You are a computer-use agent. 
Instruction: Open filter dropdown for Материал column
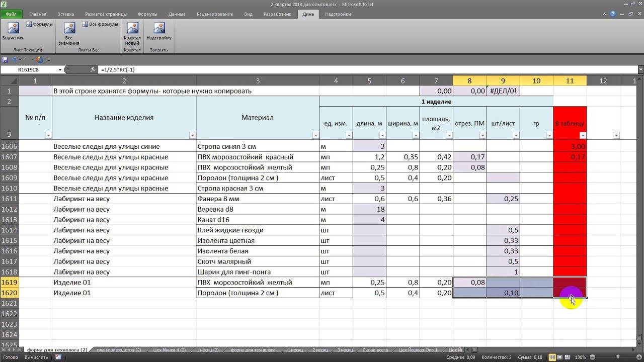[315, 135]
